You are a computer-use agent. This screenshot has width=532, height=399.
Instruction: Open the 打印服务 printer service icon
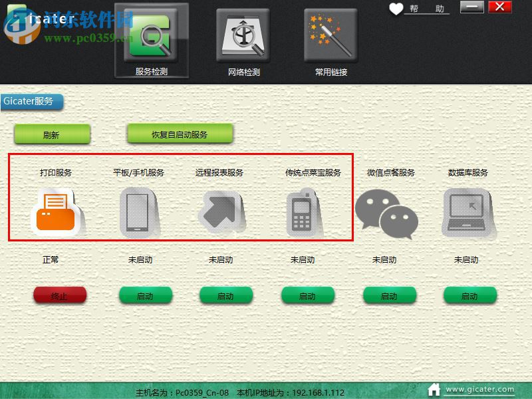click(57, 213)
